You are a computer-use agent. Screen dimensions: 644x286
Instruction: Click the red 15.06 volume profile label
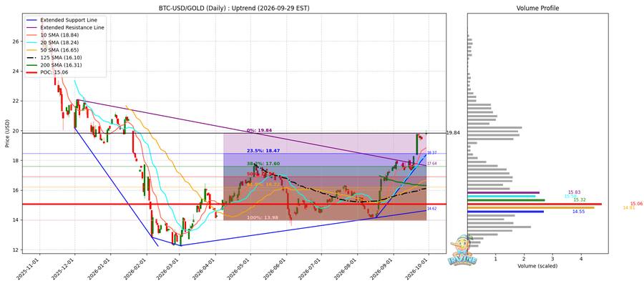[x=636, y=204]
